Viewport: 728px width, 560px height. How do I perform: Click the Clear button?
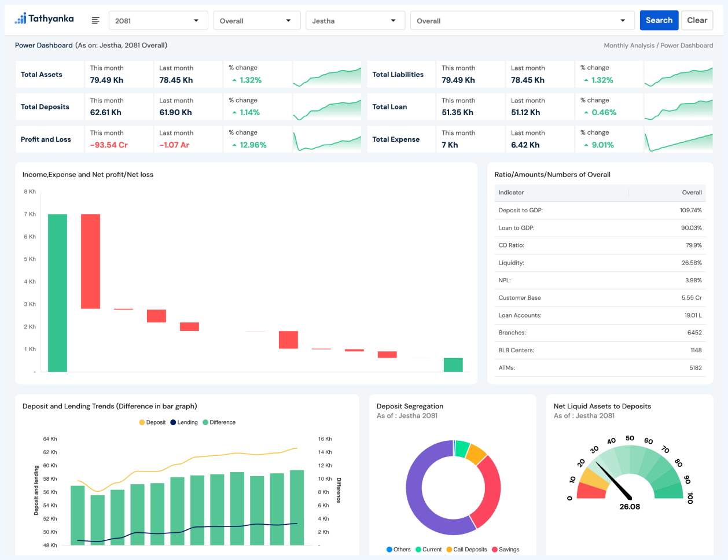point(697,20)
